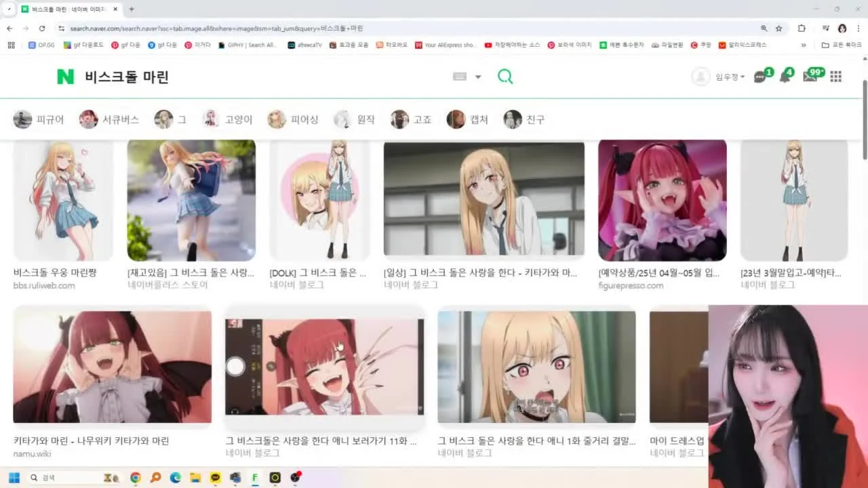Click the site info icon in address bar
Image resolution: width=868 pixels, height=488 pixels.
click(62, 28)
